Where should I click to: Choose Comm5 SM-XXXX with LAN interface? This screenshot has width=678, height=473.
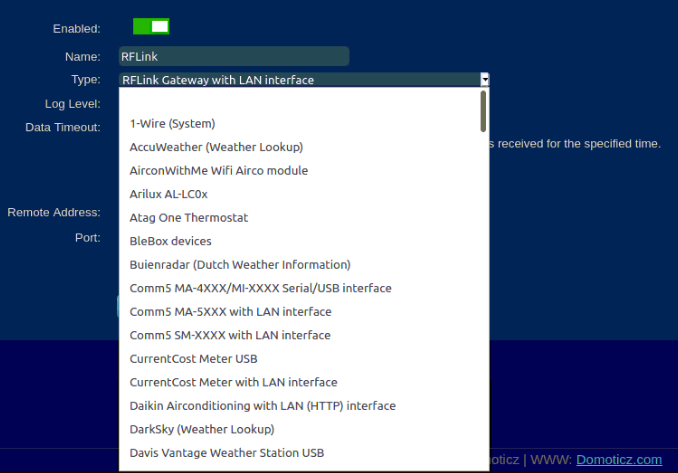pyautogui.click(x=304, y=335)
